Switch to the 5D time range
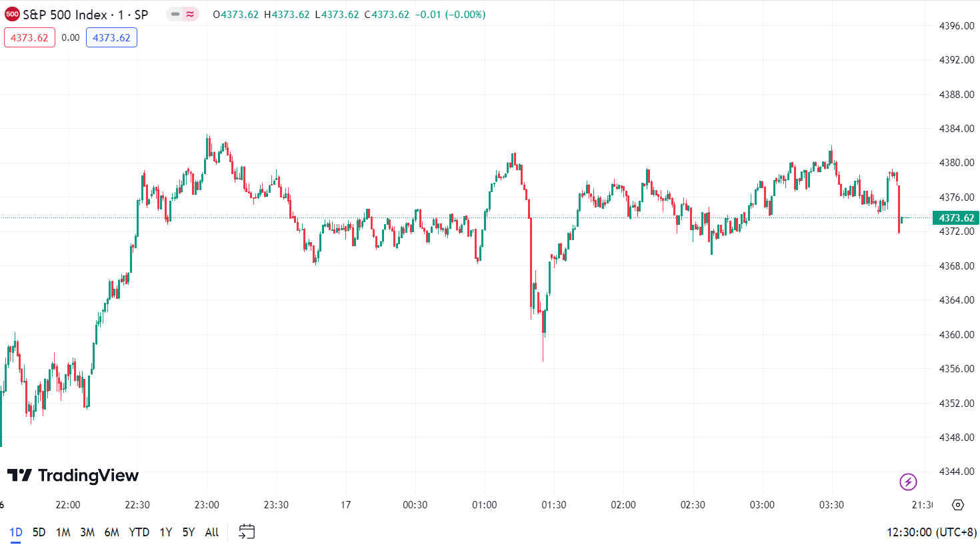Screen dimensions: 980x547 click(39, 532)
